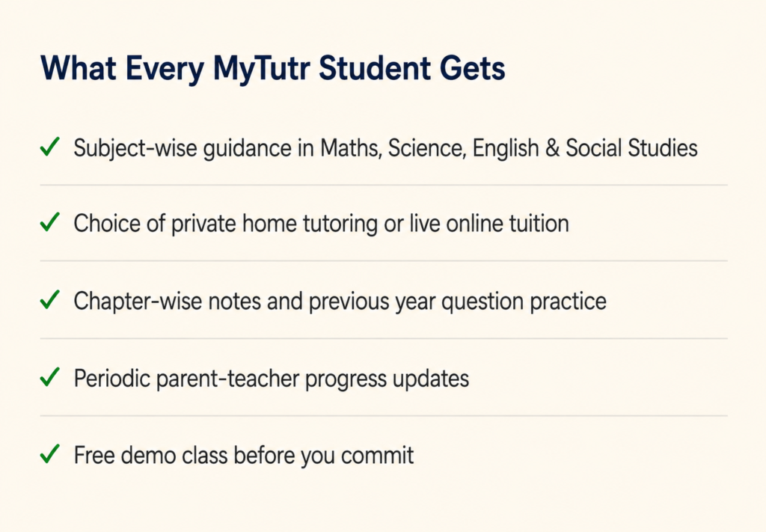The width and height of the screenshot is (766, 532).
Task: Click 'Free demo class before you commit'
Action: (x=243, y=455)
